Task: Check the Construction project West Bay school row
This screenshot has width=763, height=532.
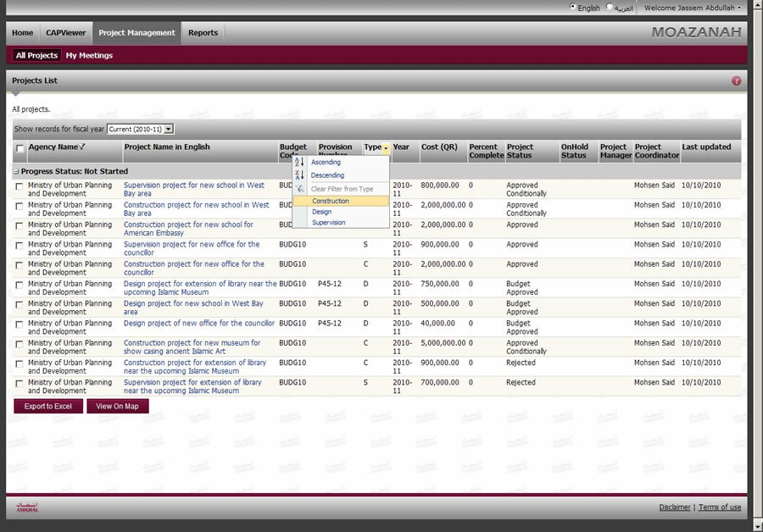Action: coord(19,206)
